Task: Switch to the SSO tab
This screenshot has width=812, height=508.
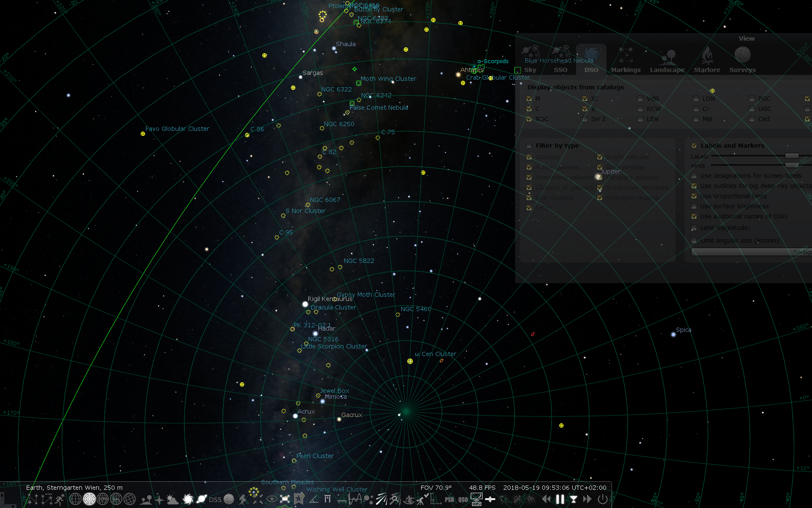Action: 561,59
